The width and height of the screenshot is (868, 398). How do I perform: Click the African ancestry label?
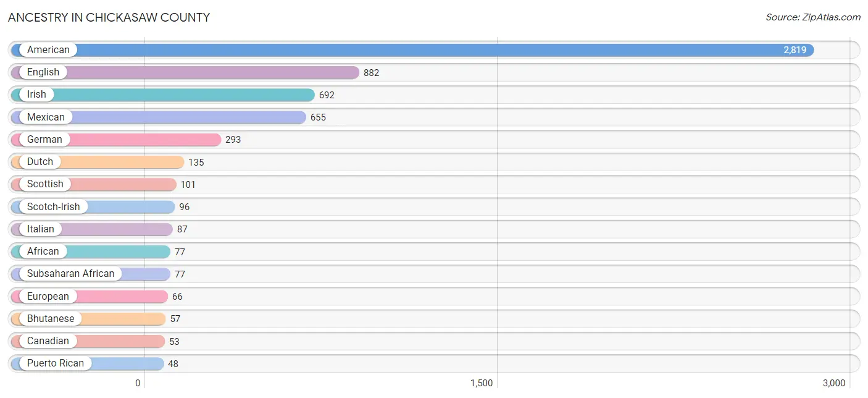click(43, 252)
